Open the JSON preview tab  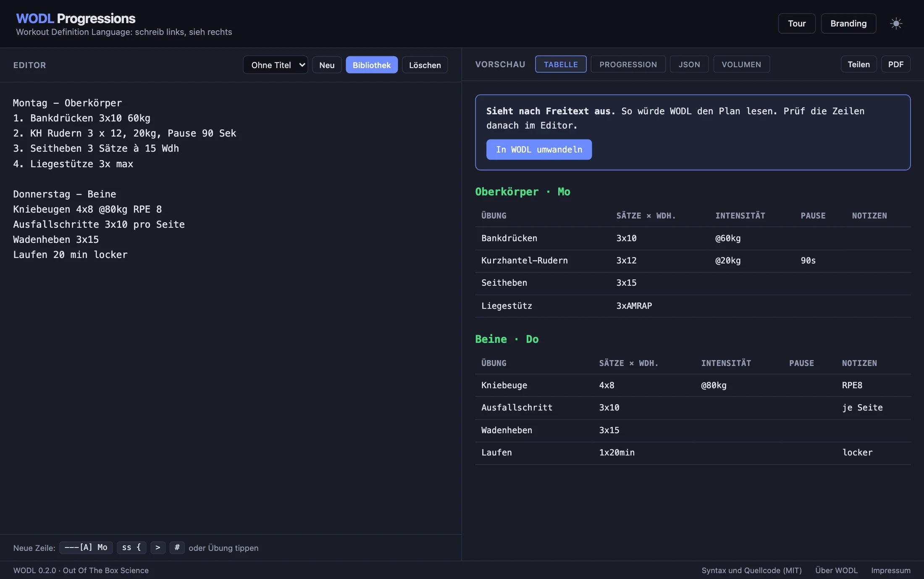tap(689, 64)
